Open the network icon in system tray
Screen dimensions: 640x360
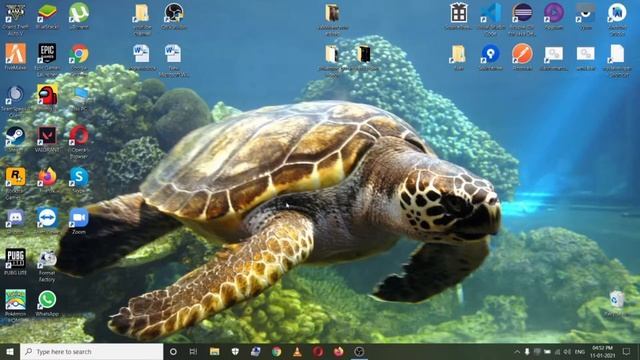(x=557, y=351)
